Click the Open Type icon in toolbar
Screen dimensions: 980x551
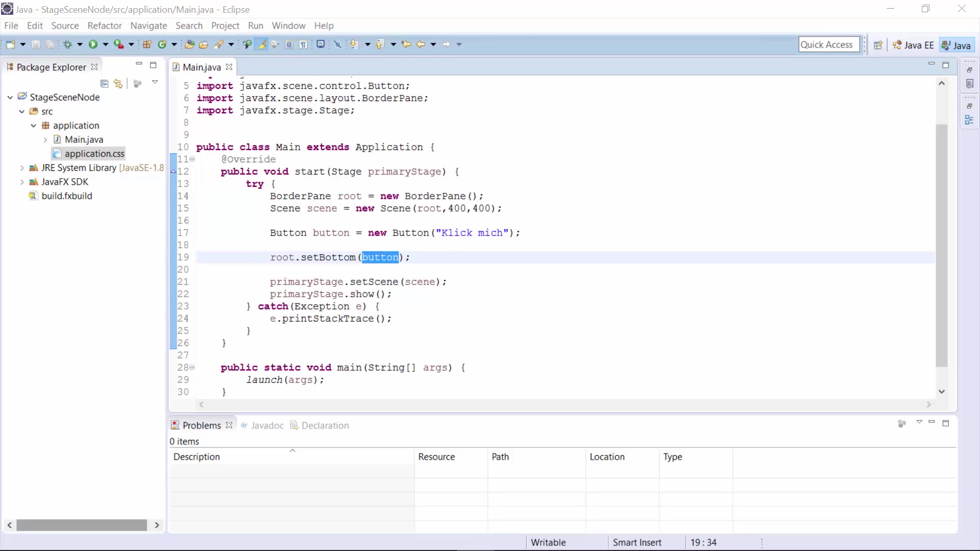(189, 44)
